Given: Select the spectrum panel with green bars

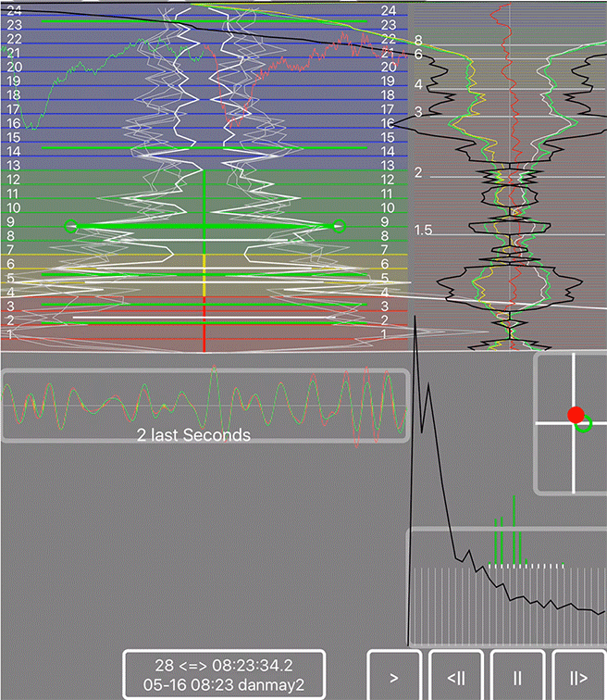Looking at the screenshot, I should pyautogui.click(x=508, y=587).
